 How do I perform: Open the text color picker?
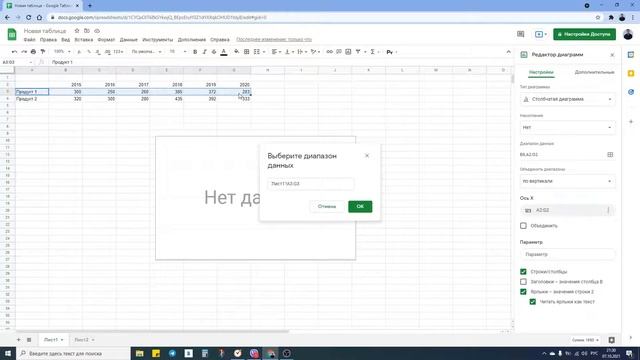pyautogui.click(x=224, y=52)
